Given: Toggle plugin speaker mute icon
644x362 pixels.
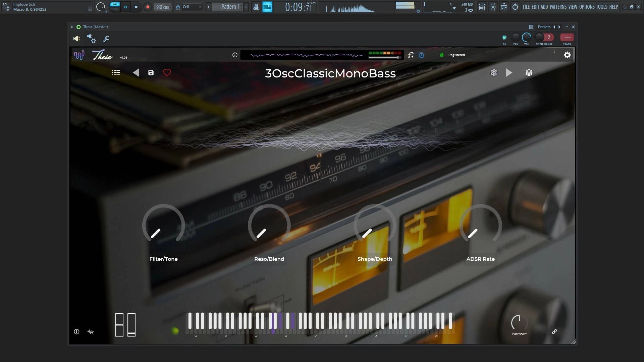Looking at the screenshot, I should [76, 39].
